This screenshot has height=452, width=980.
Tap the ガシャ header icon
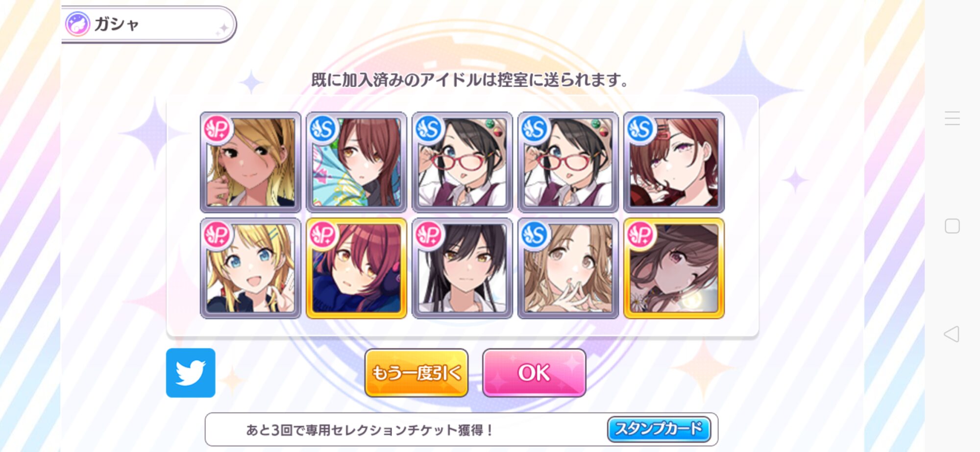78,24
